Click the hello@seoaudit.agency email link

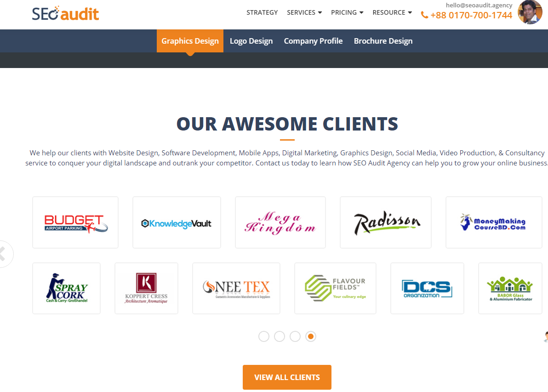coord(479,5)
